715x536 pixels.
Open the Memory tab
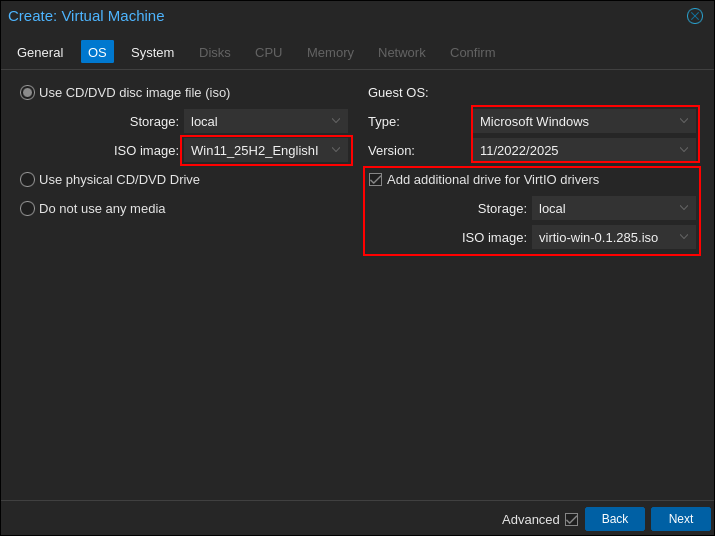[x=330, y=52]
